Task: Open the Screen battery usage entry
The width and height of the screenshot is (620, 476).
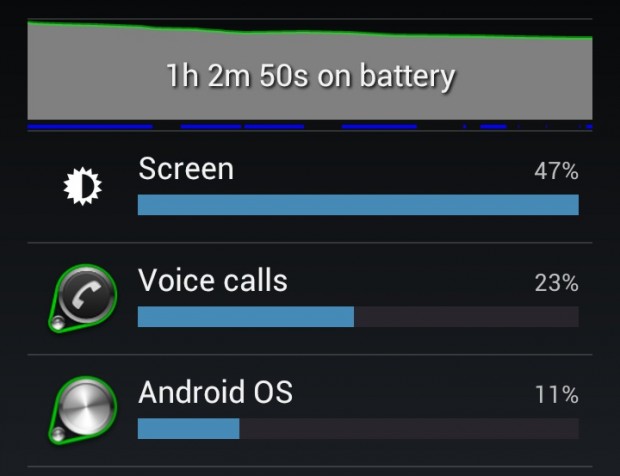Action: pos(310,187)
